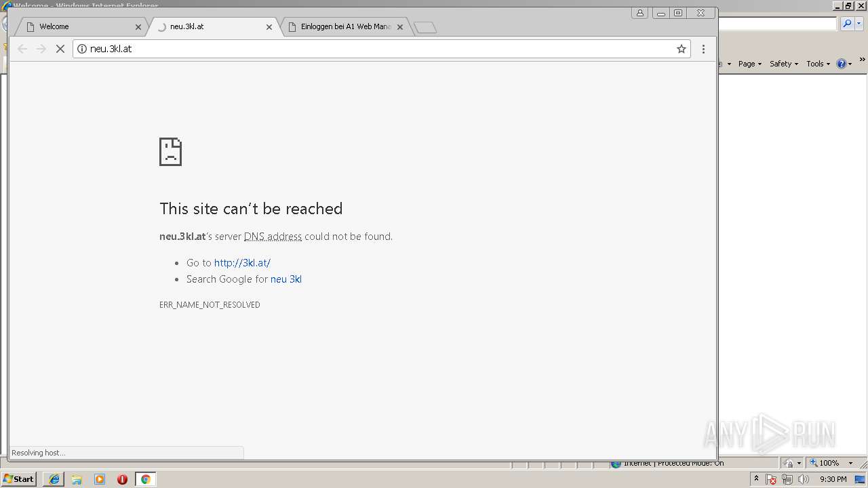Screen dimensions: 868x488
Task: Close the Welcome tab
Action: click(138, 27)
